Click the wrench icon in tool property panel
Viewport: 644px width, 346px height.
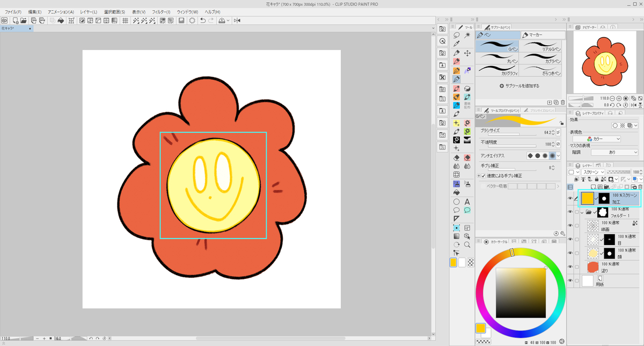tap(563, 234)
